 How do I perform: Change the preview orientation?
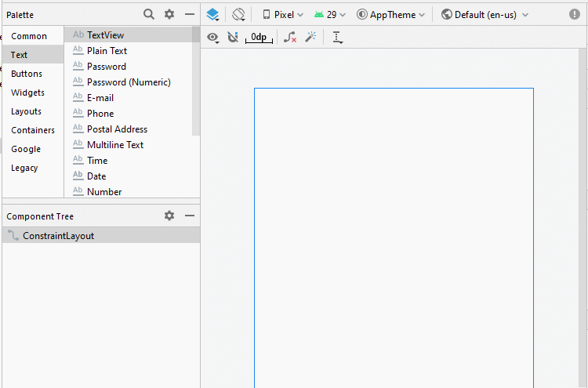[x=238, y=15]
